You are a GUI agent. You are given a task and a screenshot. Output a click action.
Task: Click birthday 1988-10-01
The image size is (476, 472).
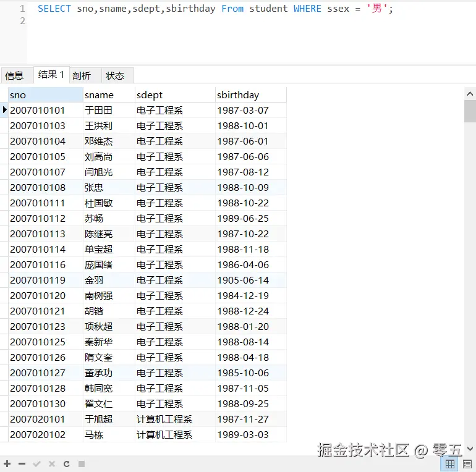(x=251, y=125)
